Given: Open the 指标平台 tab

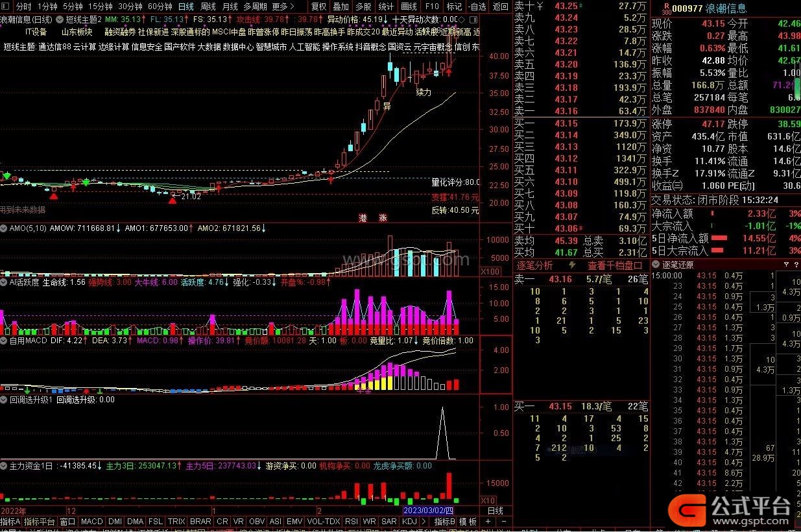Looking at the screenshot, I should click(x=40, y=522).
